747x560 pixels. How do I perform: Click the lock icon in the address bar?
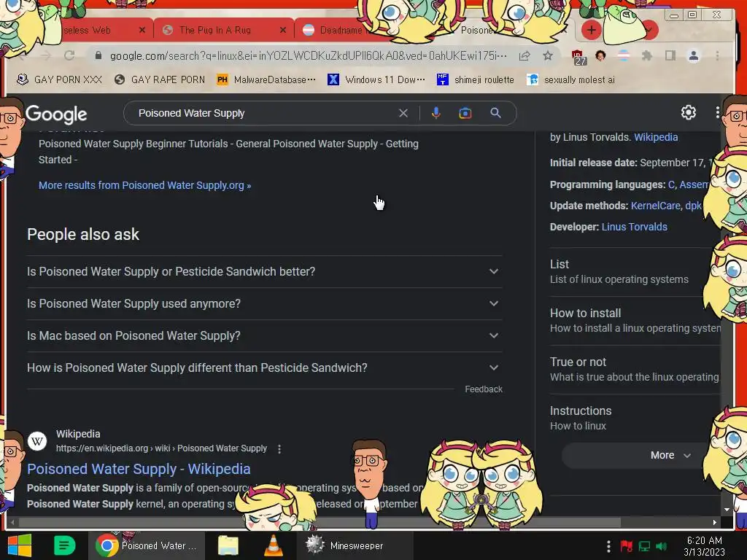click(x=98, y=55)
